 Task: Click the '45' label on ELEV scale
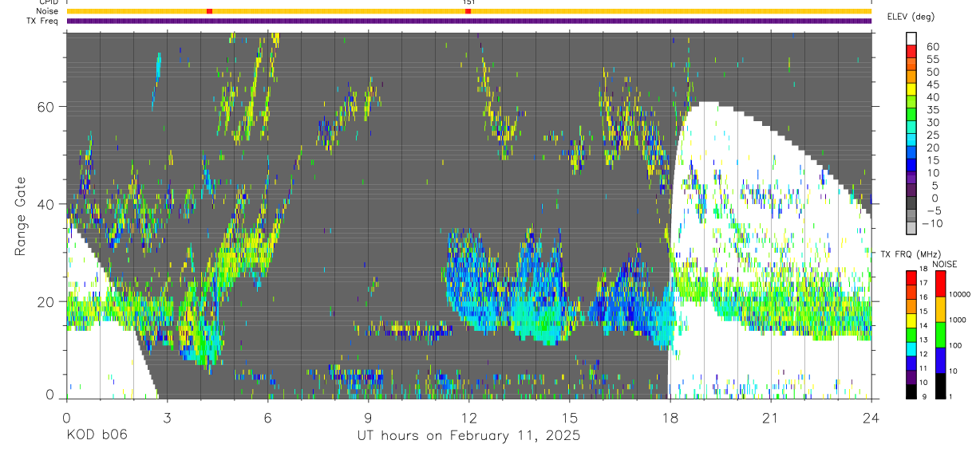pos(932,85)
